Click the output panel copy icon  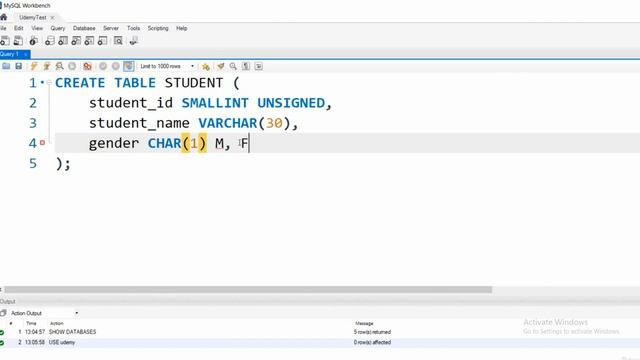click(x=3, y=313)
